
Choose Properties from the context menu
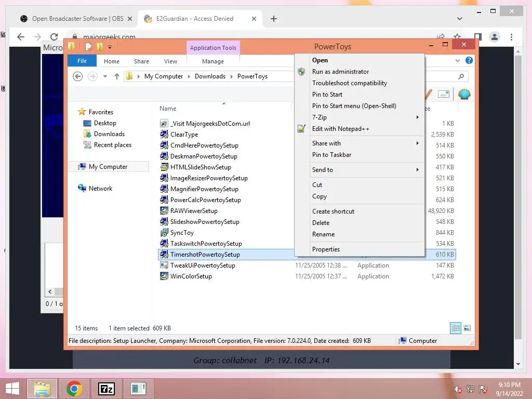[360, 249]
